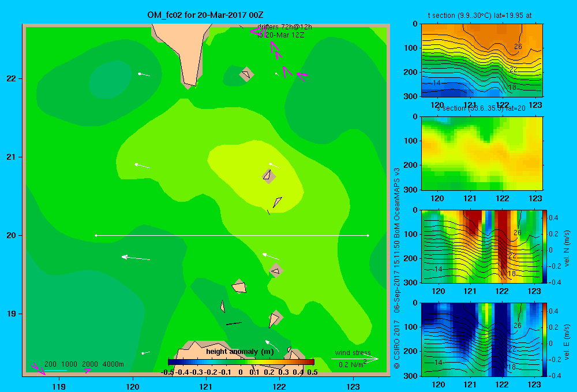Click the magenta drifter arrow beside bathymetry legend
The width and height of the screenshot is (577, 392).
87,370
